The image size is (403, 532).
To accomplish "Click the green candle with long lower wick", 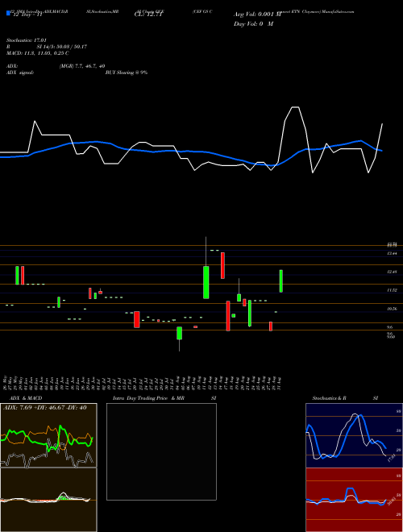I will 179,333.
